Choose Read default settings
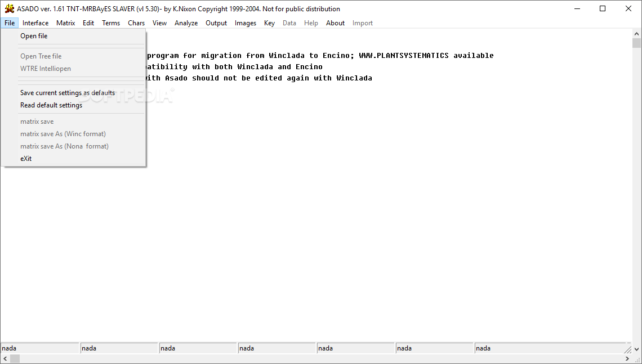642x364 pixels. [73, 105]
